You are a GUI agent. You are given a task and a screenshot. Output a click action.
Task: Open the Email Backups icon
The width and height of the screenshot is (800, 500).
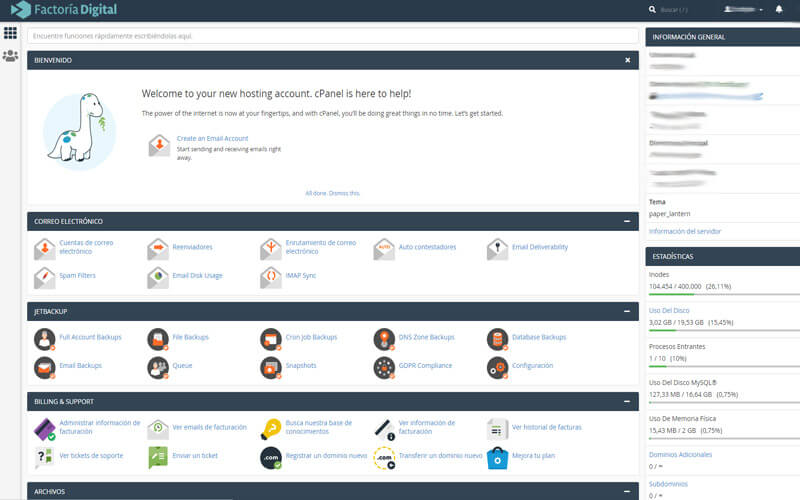tap(45, 367)
